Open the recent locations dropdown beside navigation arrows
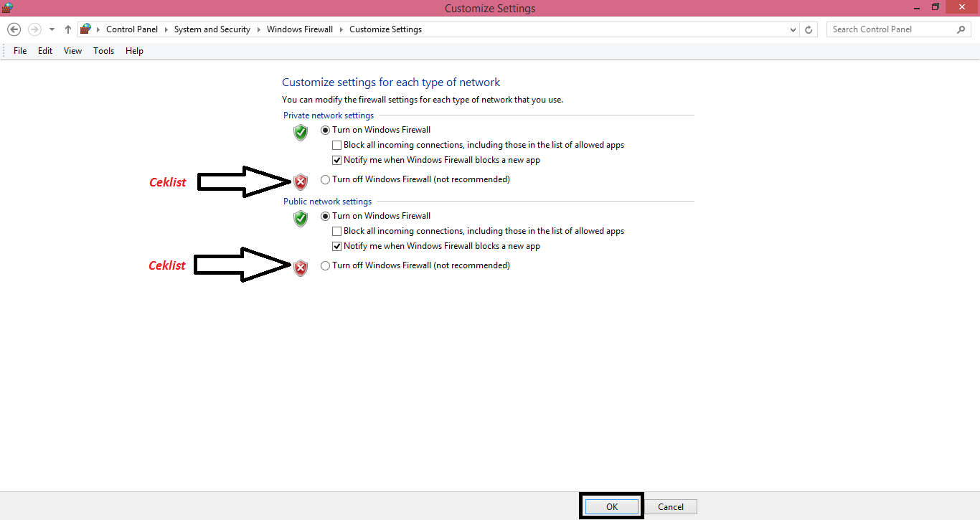The width and height of the screenshot is (980, 520). [x=51, y=29]
